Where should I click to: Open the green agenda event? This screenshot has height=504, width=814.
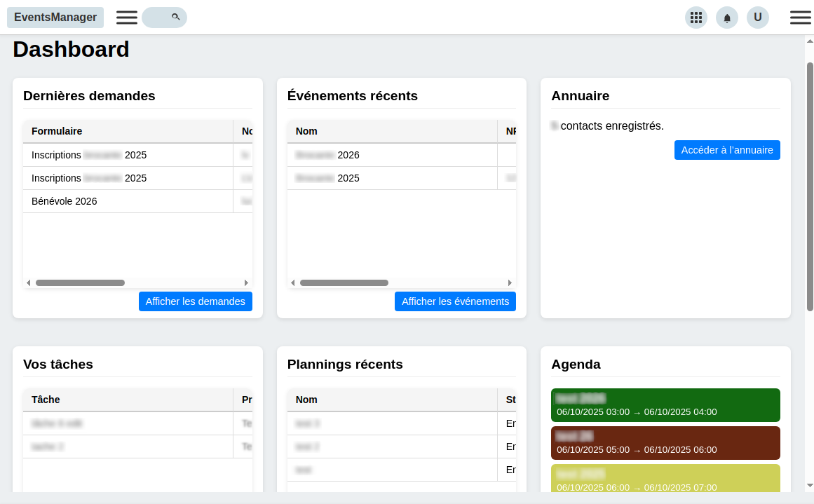point(665,405)
